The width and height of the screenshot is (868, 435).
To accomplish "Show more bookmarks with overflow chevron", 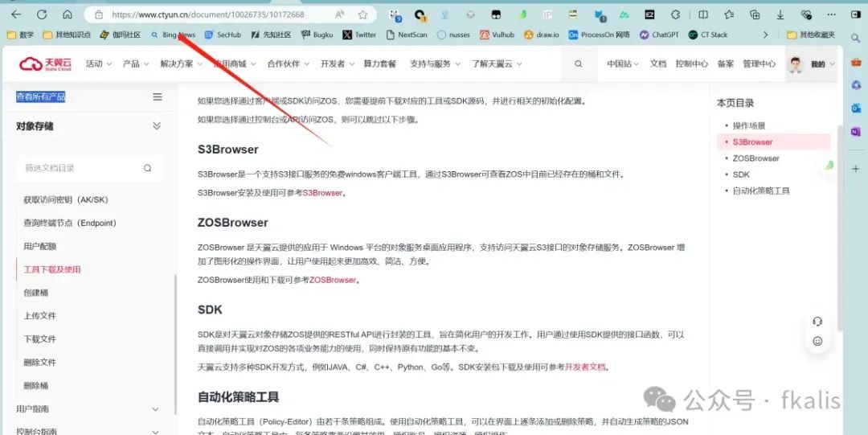I will (x=765, y=35).
